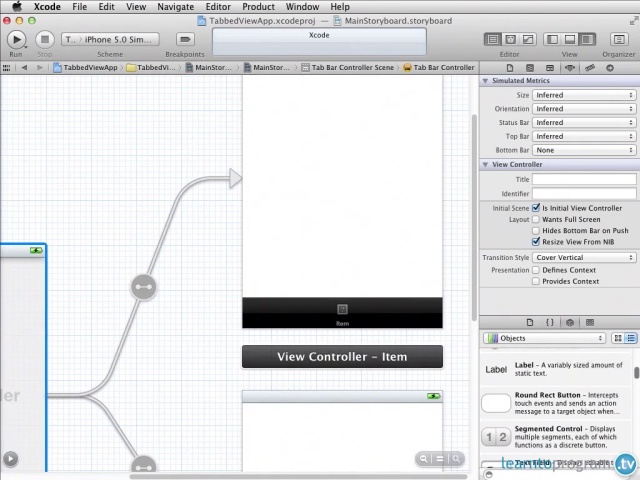
Task: Show the Media library
Action: 590,322
